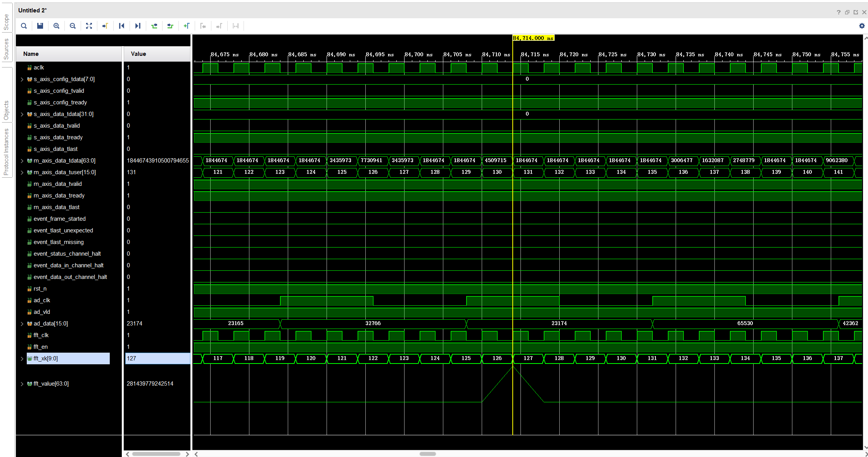Save the waveform configuration
This screenshot has width=868, height=457.
[x=40, y=26]
